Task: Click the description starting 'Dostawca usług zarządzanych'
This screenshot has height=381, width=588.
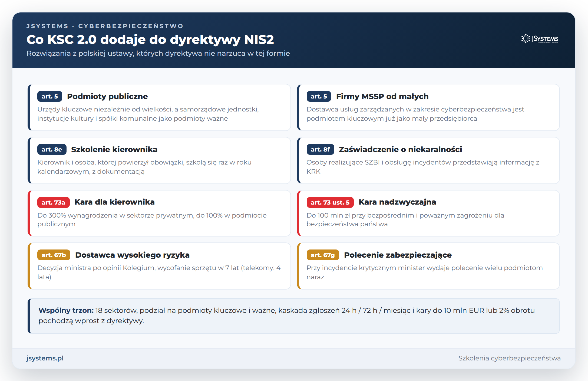Action: (415, 114)
